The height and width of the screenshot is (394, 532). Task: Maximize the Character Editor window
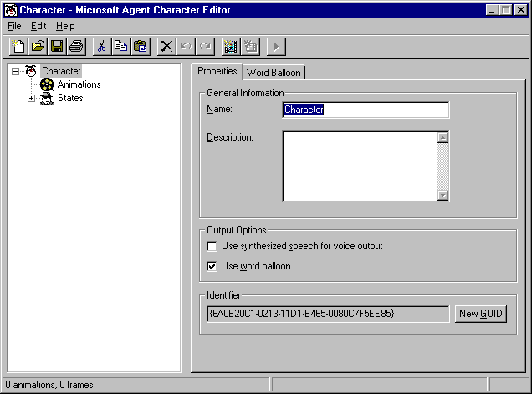505,10
